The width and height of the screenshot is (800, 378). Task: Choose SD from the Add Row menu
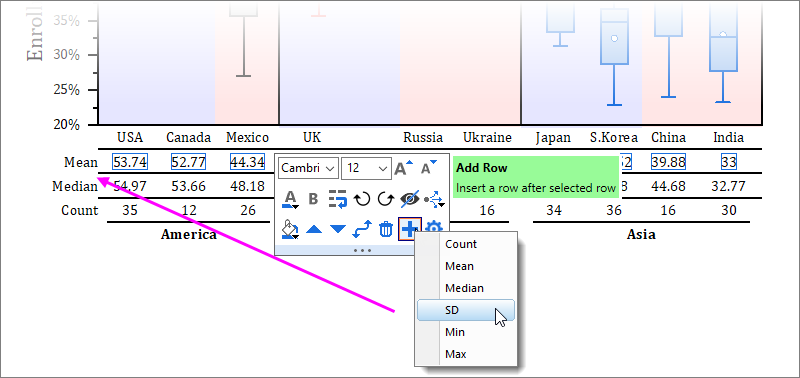(x=466, y=310)
